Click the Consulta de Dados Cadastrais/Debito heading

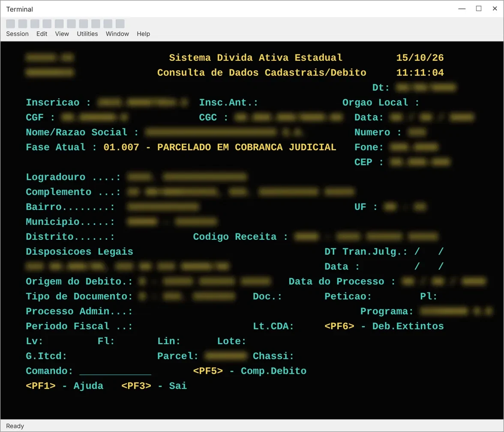pyautogui.click(x=261, y=73)
